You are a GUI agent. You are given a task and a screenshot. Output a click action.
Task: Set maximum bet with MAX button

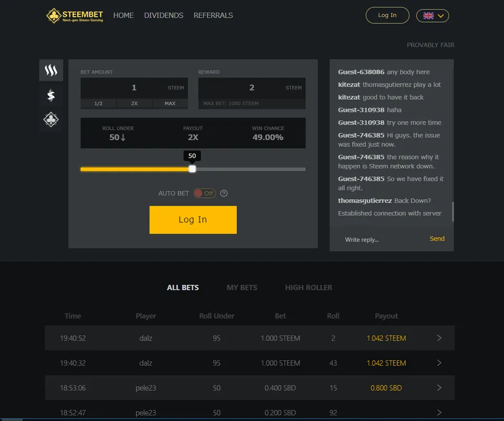(x=170, y=104)
